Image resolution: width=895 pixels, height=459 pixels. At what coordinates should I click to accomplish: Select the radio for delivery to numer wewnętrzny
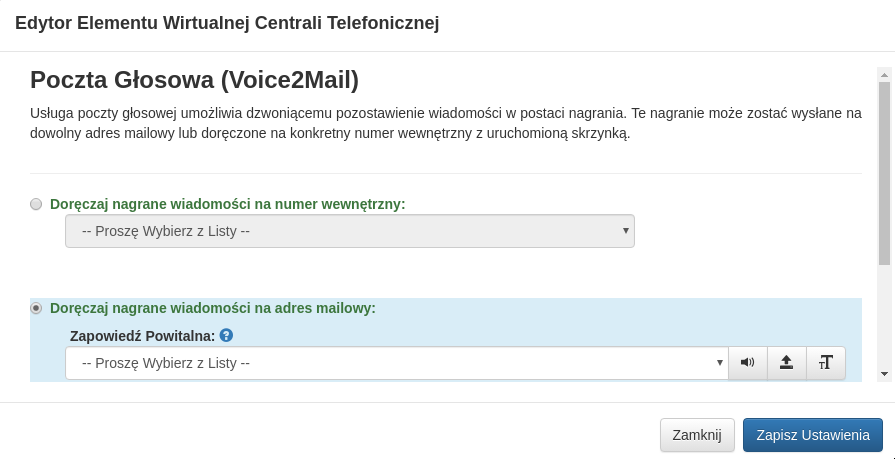[x=36, y=204]
